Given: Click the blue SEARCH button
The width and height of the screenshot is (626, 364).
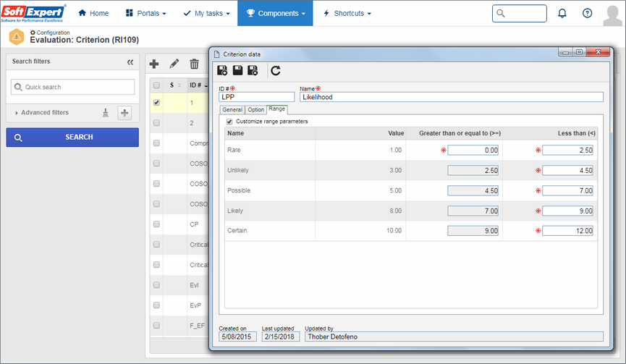Looking at the screenshot, I should point(72,137).
